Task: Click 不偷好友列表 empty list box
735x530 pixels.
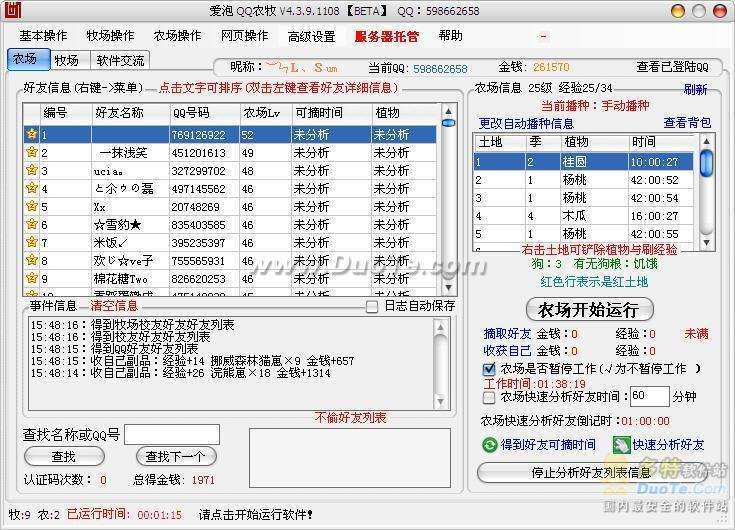Action: point(350,457)
